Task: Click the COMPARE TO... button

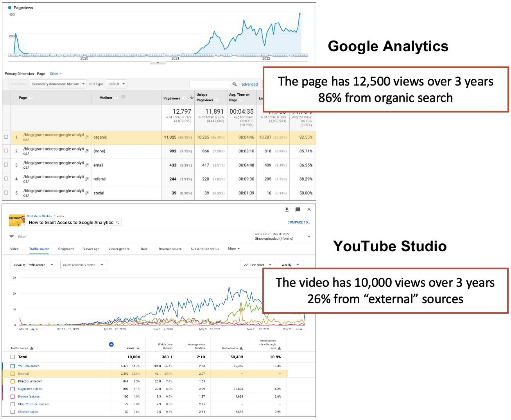Action: coord(299,222)
